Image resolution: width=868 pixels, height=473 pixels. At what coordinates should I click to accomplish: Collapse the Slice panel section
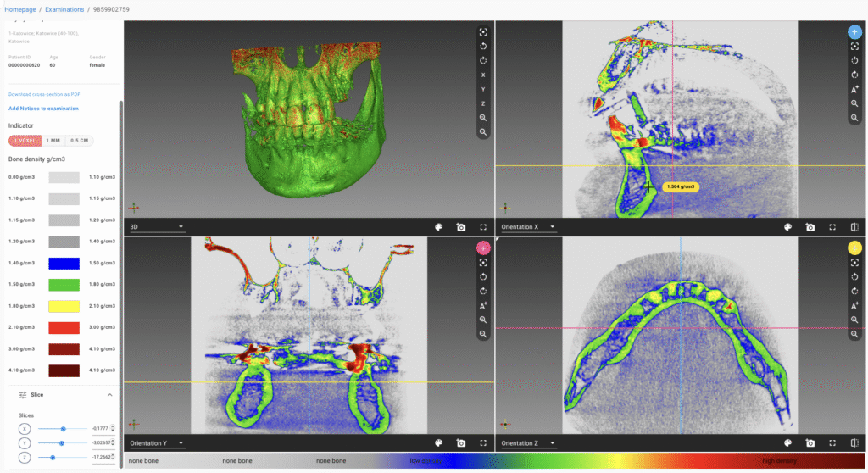(108, 395)
